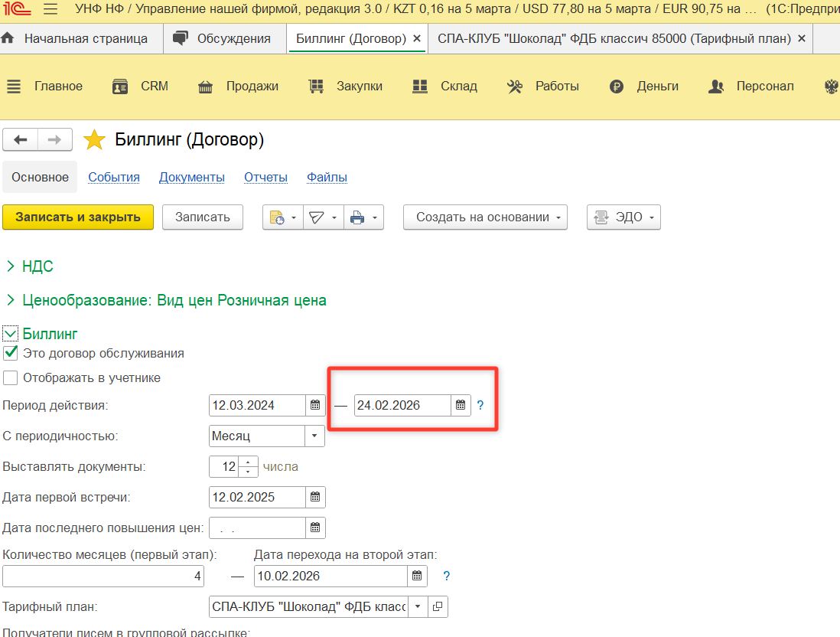
Task: Enable 'Отображать в учетнике' checkbox
Action: 11,378
